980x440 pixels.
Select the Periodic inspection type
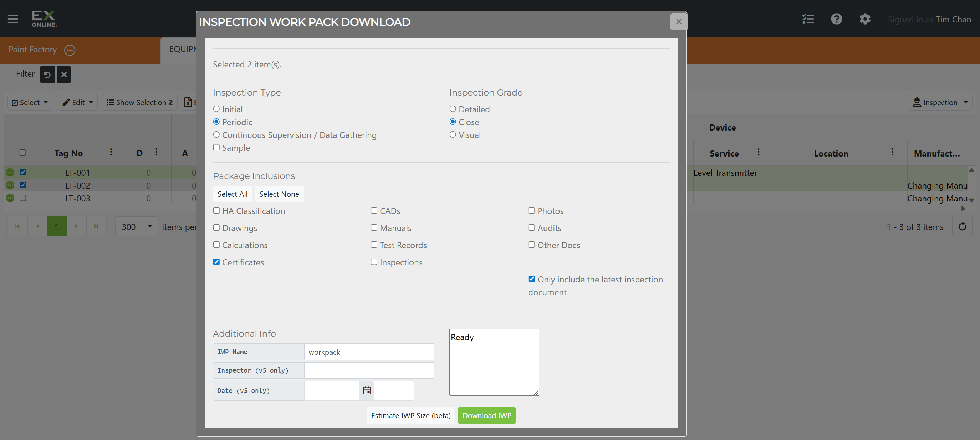pos(216,122)
